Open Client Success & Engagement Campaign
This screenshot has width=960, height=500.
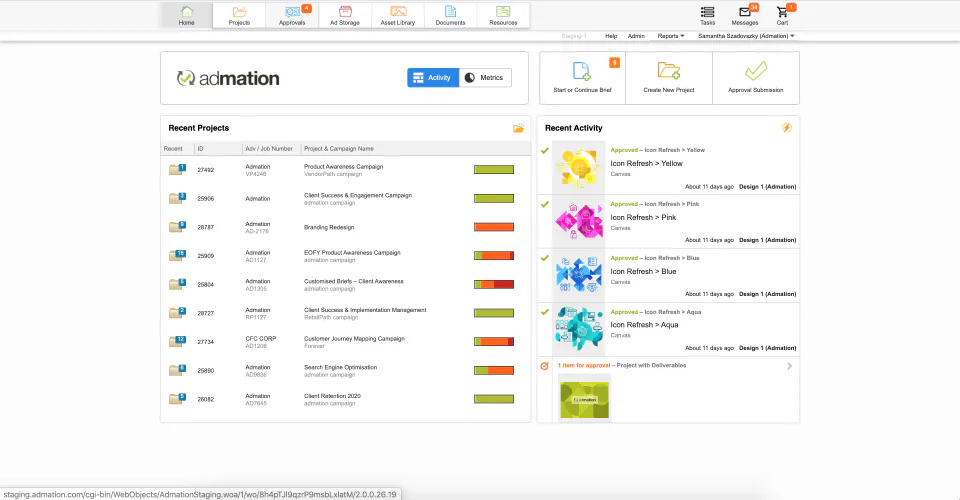click(358, 195)
